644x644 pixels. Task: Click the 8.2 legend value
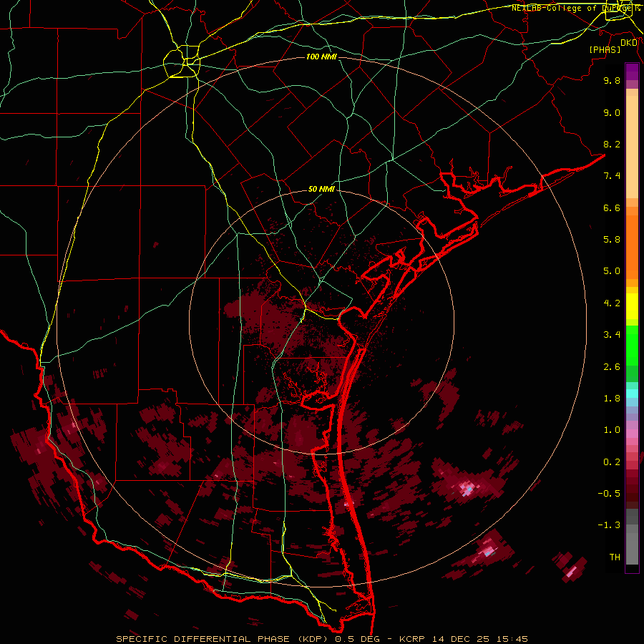pos(612,144)
